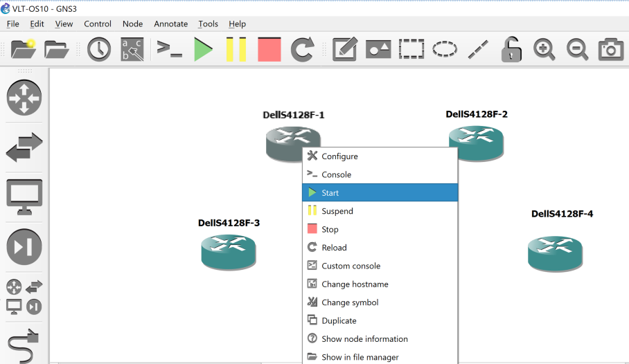
Task: Open the Node menu
Action: click(133, 24)
